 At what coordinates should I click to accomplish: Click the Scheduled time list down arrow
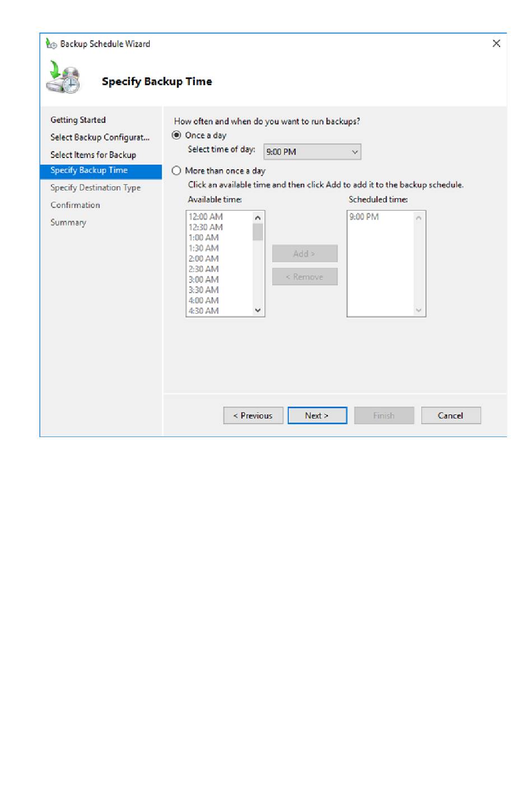419,310
